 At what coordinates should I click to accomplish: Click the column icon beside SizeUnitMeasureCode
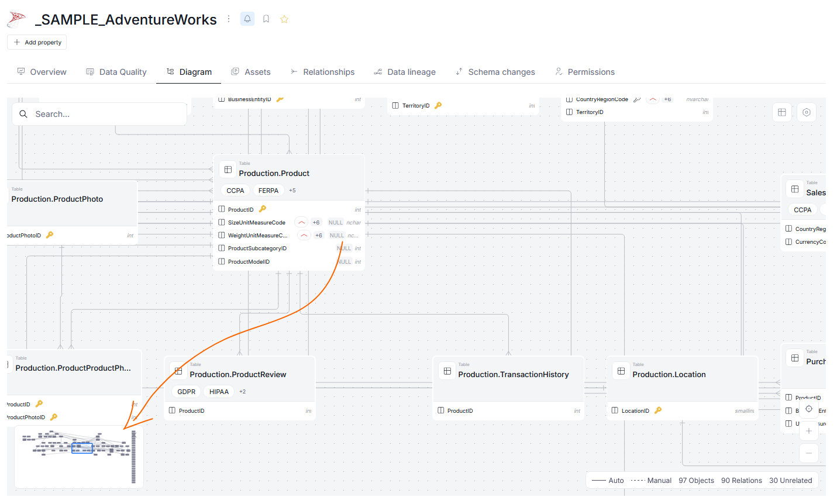[222, 222]
